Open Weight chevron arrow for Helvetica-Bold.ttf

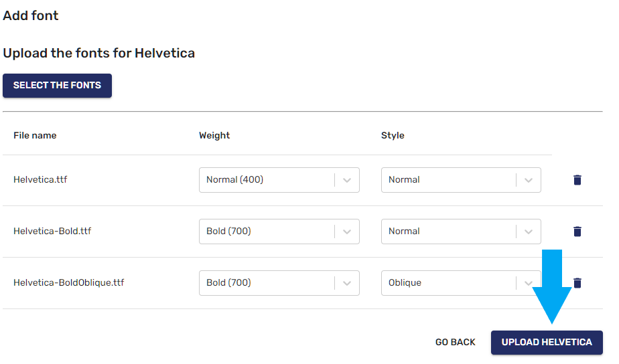tap(347, 232)
